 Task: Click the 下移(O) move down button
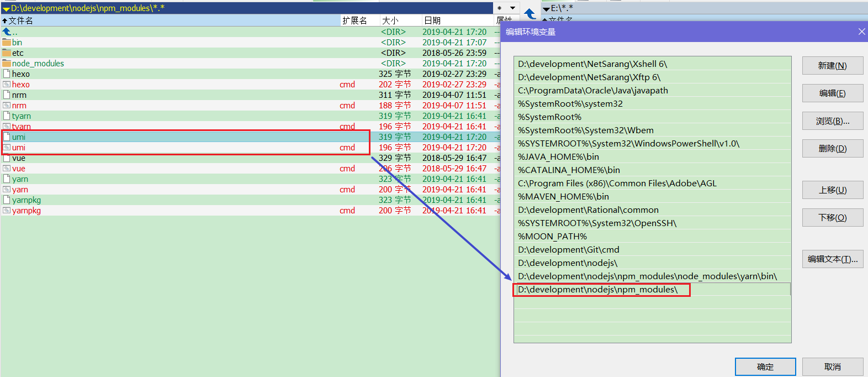point(832,218)
